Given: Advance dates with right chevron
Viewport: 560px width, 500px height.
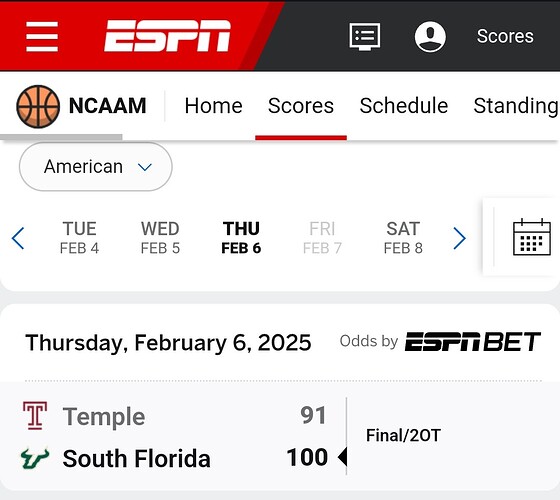Looking at the screenshot, I should (459, 238).
